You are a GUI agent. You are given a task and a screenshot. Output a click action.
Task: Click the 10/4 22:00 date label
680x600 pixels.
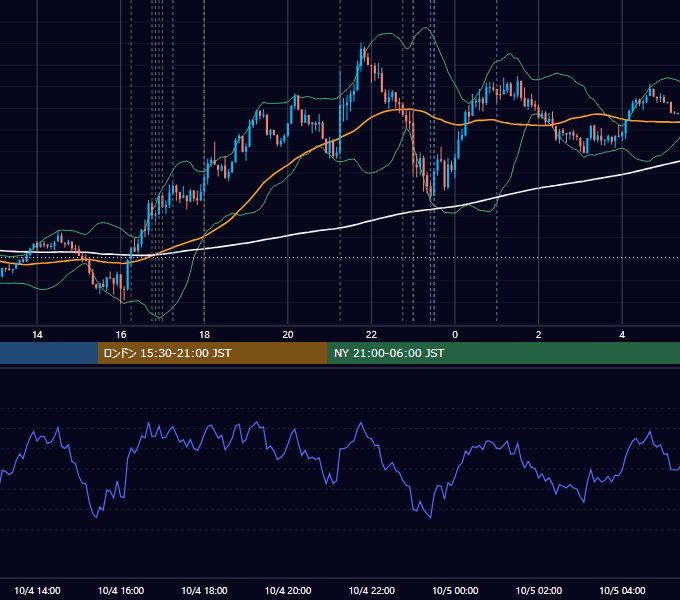372,590
